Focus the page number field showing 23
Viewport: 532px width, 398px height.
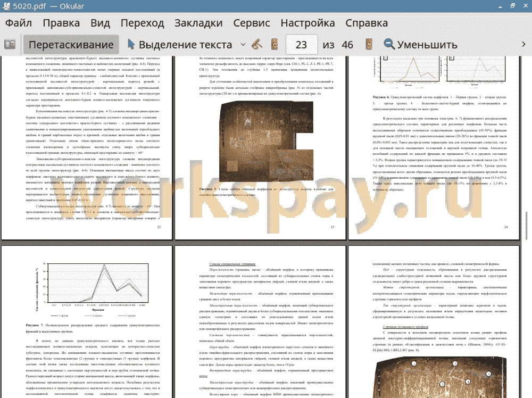pos(301,45)
